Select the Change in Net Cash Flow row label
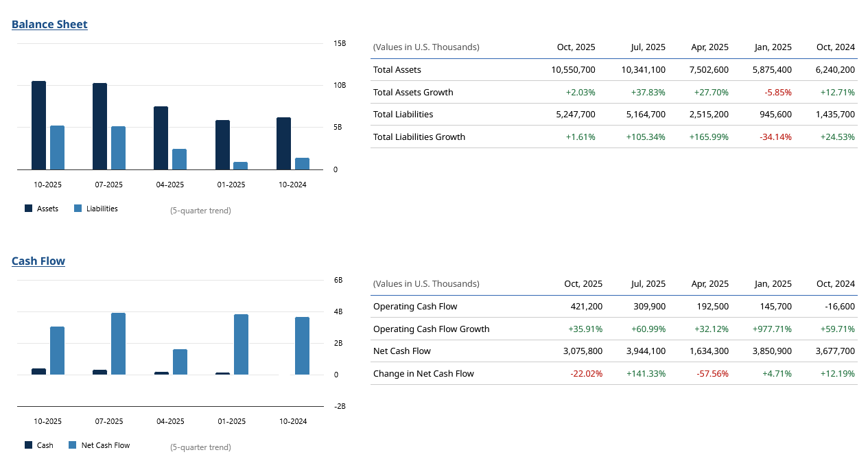This screenshot has height=472, width=868. pos(423,374)
